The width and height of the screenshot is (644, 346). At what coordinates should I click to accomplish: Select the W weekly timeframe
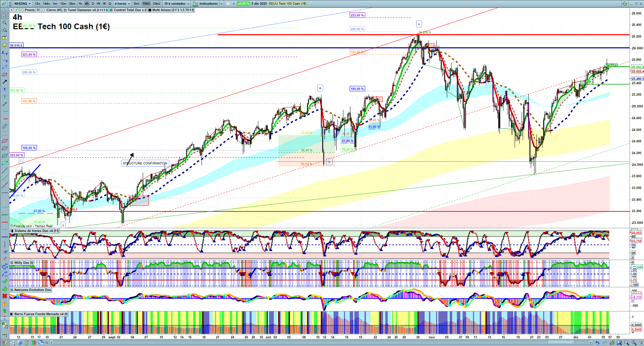(x=98, y=4)
